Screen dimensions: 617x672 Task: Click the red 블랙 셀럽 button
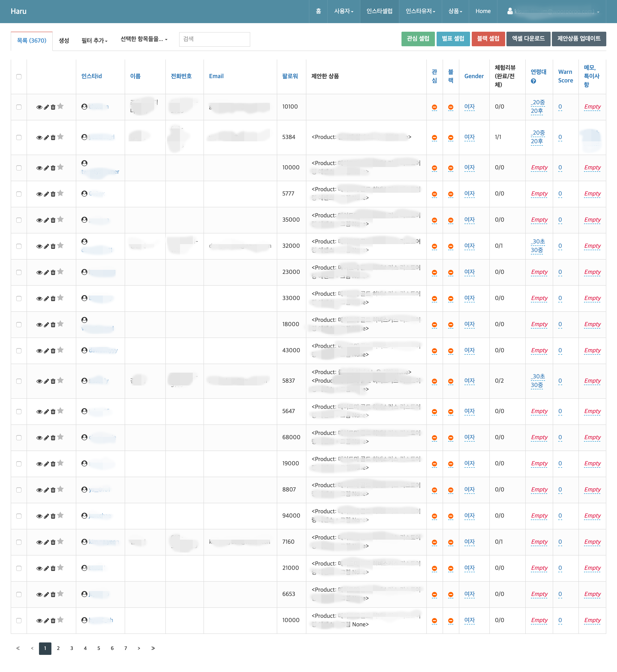click(488, 39)
